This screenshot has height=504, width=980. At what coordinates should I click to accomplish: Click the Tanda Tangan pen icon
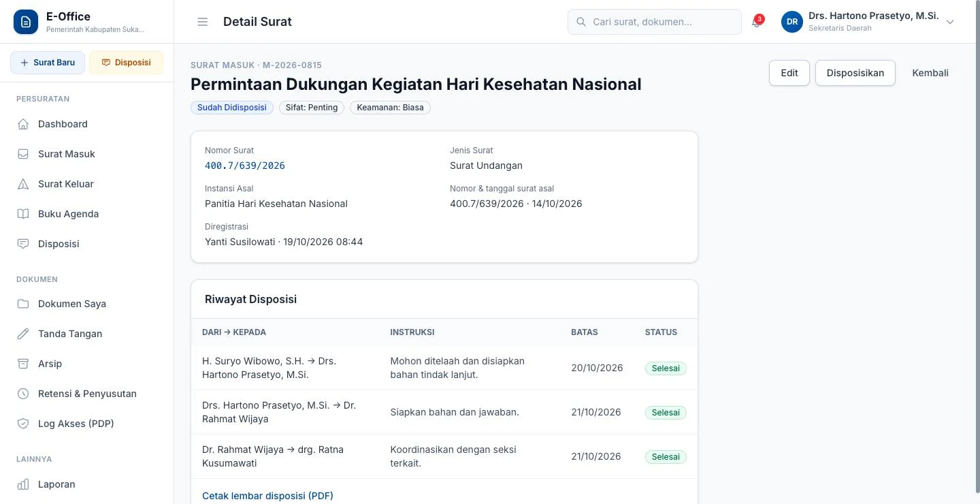click(x=23, y=334)
